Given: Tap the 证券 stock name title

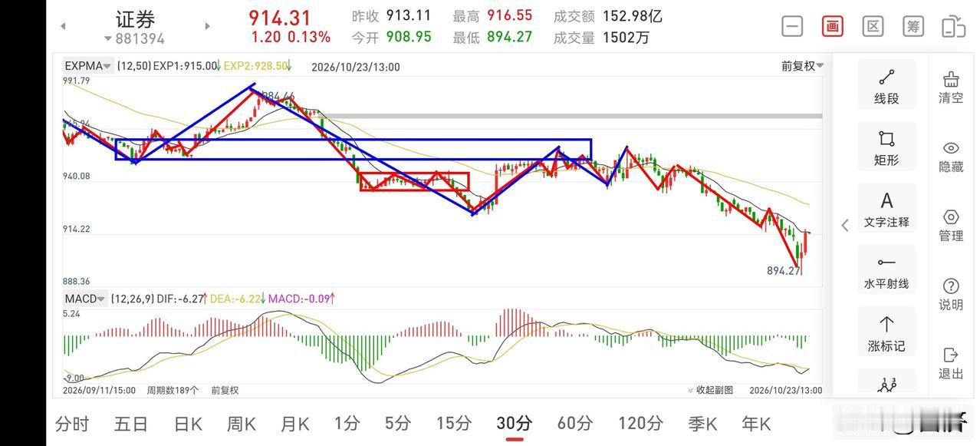Looking at the screenshot, I should tap(135, 18).
